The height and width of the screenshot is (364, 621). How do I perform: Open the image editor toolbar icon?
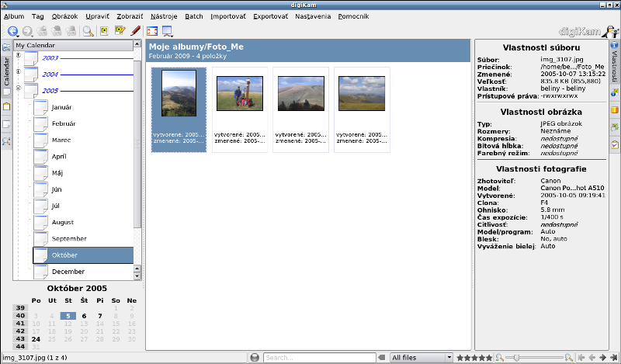click(104, 31)
